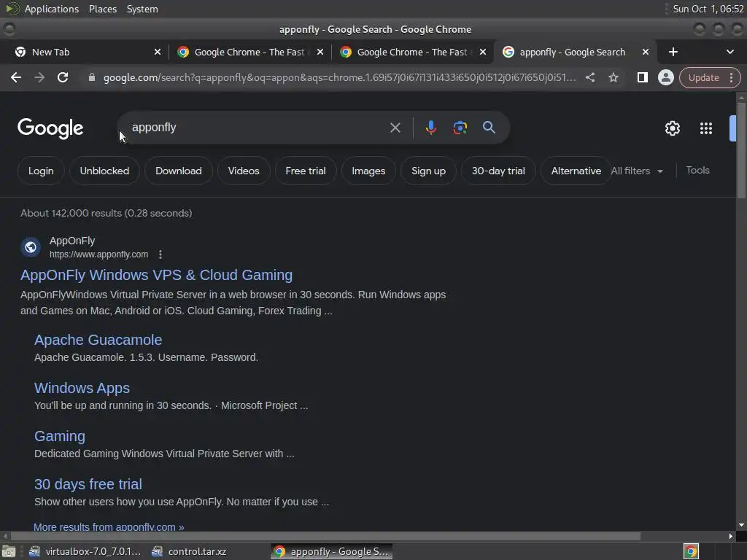
Task: Reload the current page
Action: pos(63,77)
